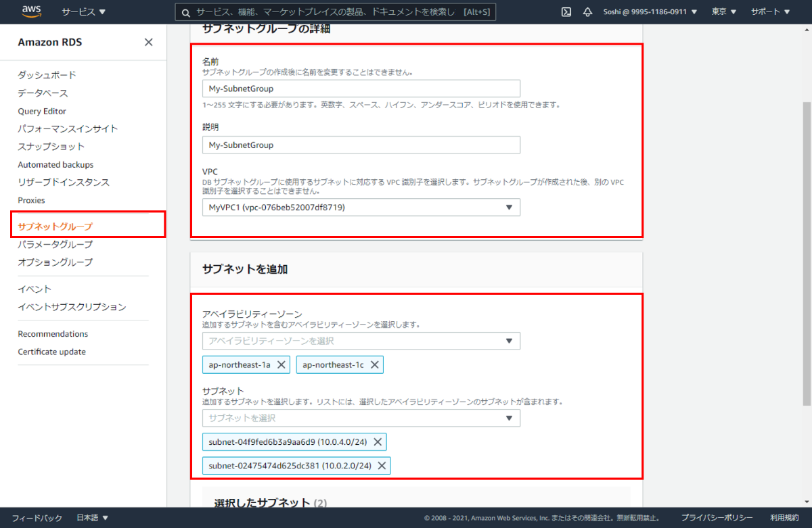Close the Amazon RDS sidebar panel
The height and width of the screenshot is (528, 812).
coord(149,43)
